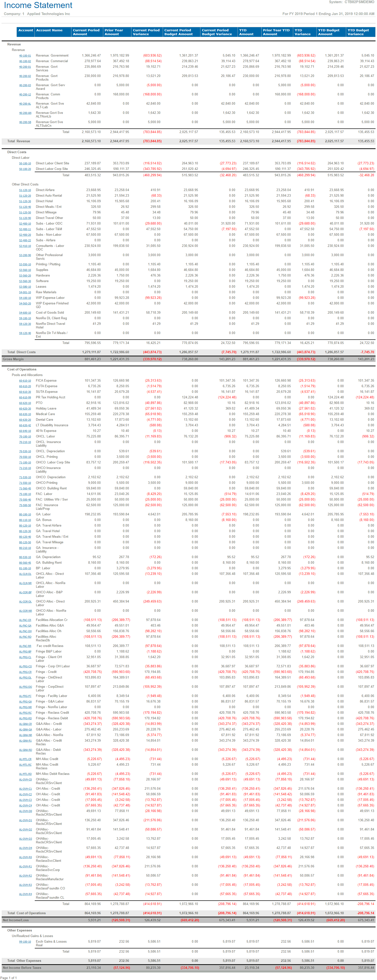This screenshot has width=377, height=980.
Task: Select account link for Direct Airfare
Action: pyautogui.click(x=25, y=190)
